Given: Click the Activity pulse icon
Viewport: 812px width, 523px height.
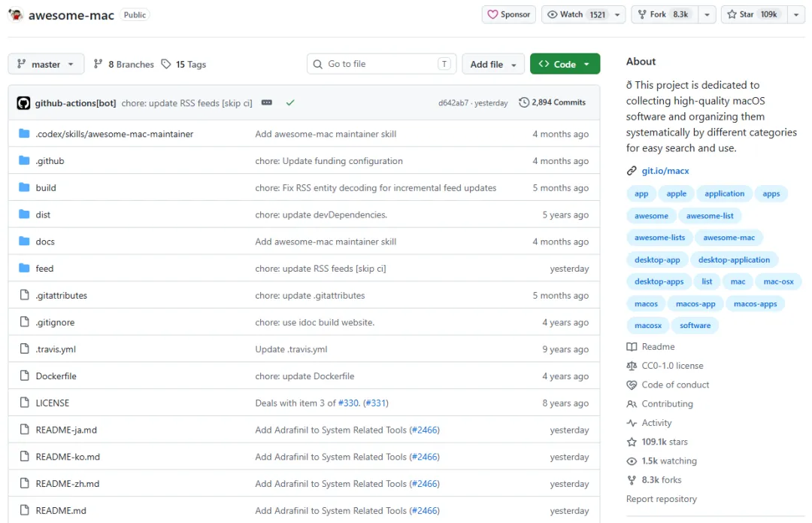Looking at the screenshot, I should pyautogui.click(x=632, y=423).
